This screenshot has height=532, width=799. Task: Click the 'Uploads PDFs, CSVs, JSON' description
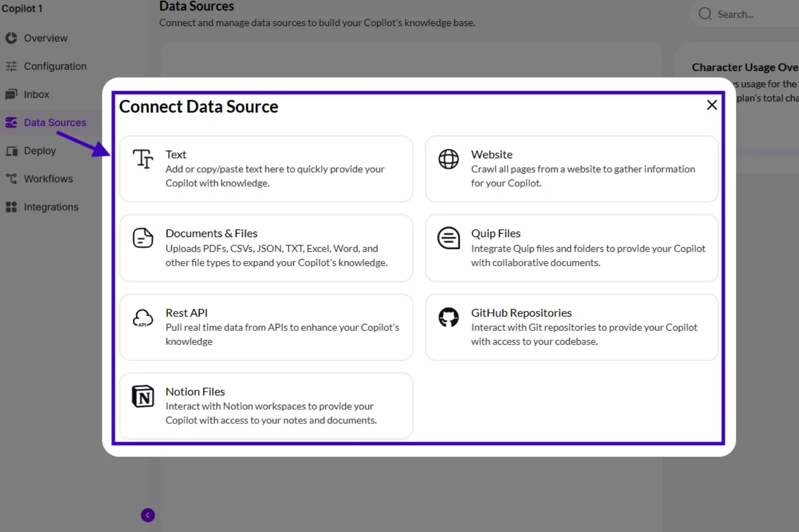pos(277,255)
